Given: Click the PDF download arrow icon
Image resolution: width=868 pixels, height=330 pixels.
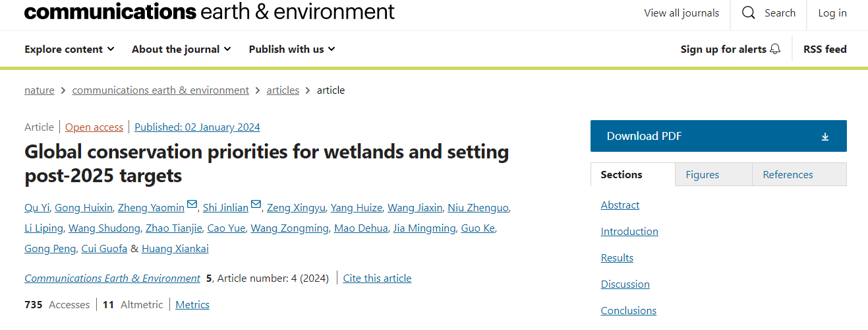Looking at the screenshot, I should 825,137.
